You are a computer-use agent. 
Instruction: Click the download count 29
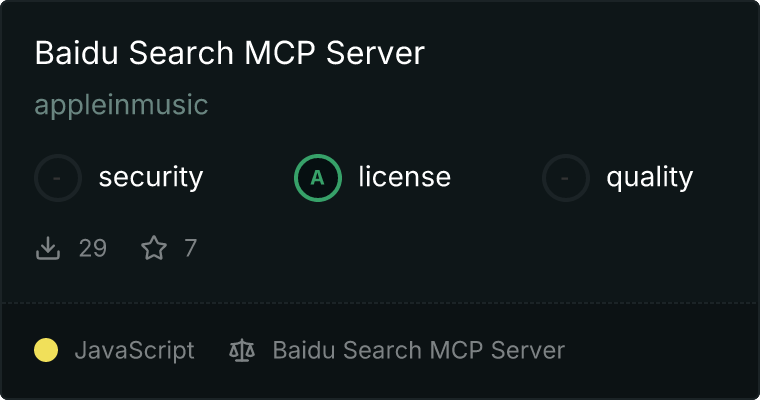point(93,248)
